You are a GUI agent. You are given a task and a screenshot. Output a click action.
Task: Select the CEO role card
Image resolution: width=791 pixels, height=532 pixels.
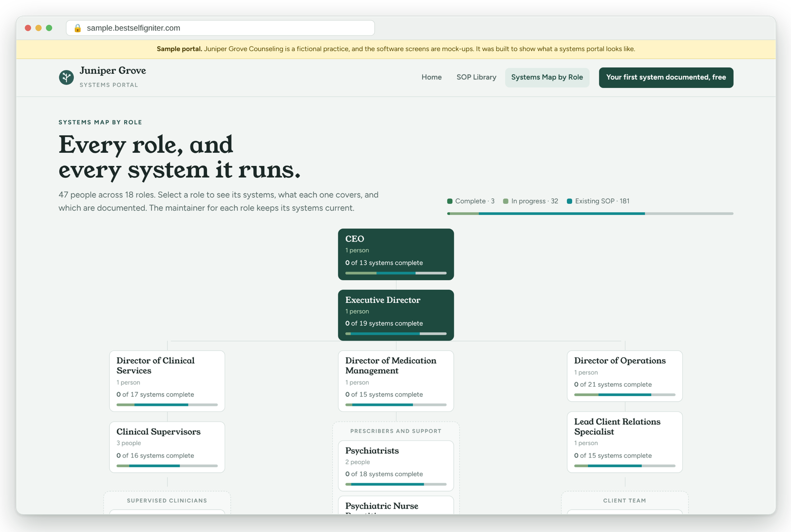pos(396,254)
